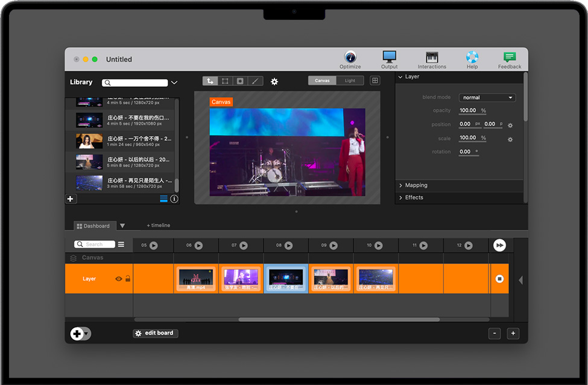Expand the Effects section

point(414,197)
